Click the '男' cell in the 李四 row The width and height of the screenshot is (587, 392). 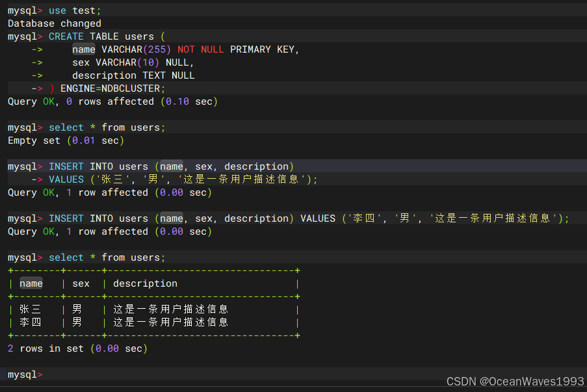click(77, 322)
